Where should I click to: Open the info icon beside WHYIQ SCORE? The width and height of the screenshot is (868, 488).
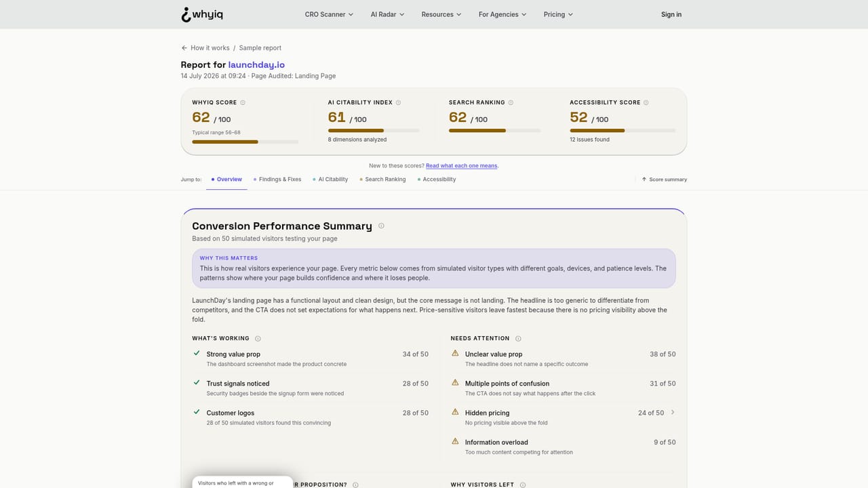pos(243,102)
